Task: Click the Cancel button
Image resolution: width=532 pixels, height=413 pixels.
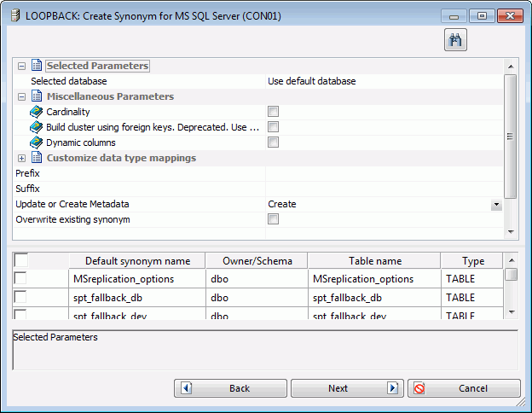Action: 464,388
